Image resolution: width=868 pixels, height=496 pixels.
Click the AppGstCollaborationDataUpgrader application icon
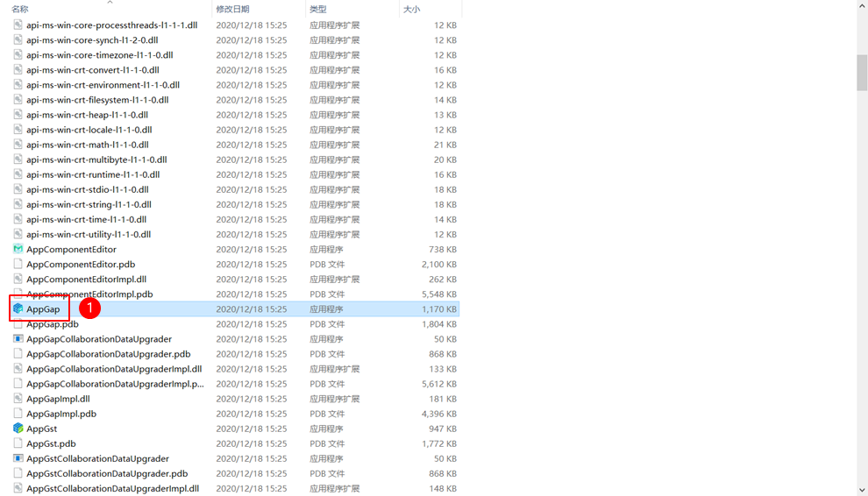pyautogui.click(x=18, y=458)
